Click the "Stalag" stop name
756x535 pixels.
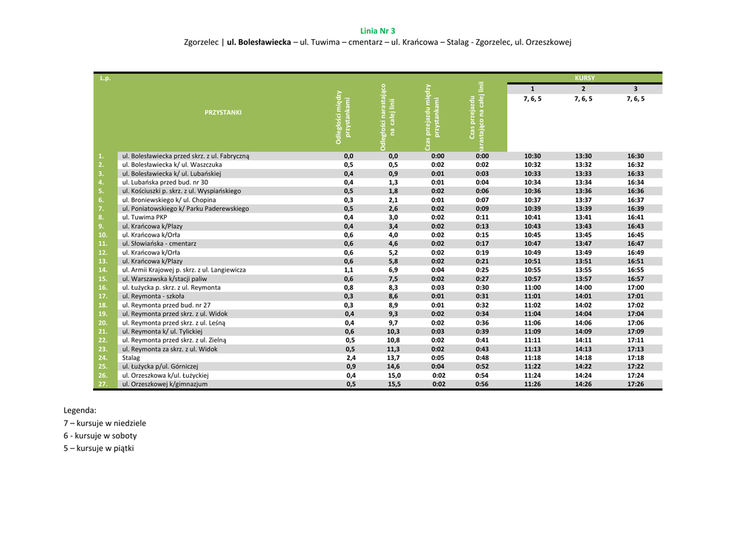pos(131,357)
